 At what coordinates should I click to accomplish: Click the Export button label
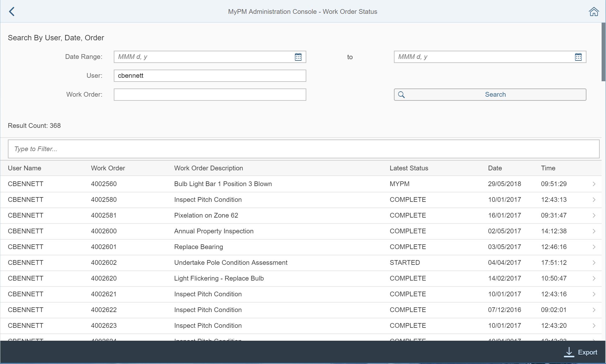tap(587, 352)
